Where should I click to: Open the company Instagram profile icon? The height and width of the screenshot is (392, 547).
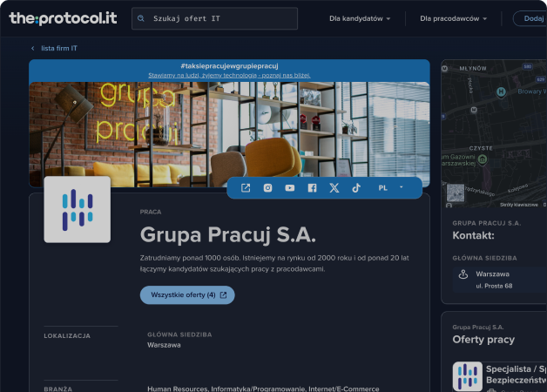267,188
